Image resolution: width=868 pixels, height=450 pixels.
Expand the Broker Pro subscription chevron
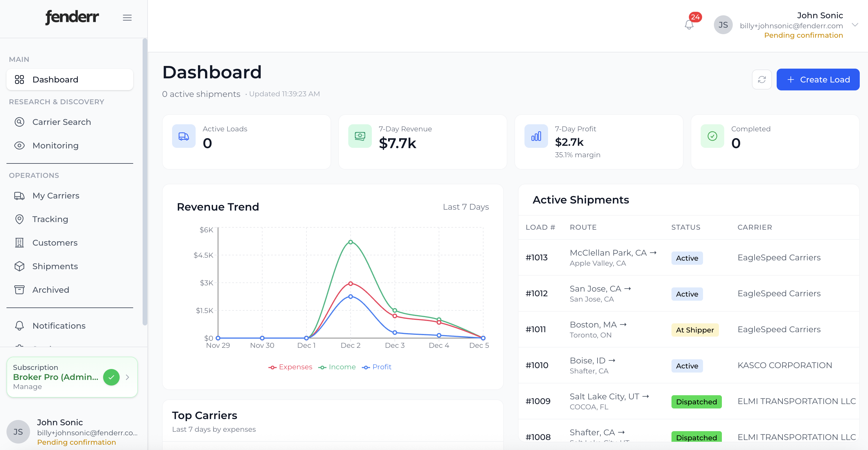(127, 377)
